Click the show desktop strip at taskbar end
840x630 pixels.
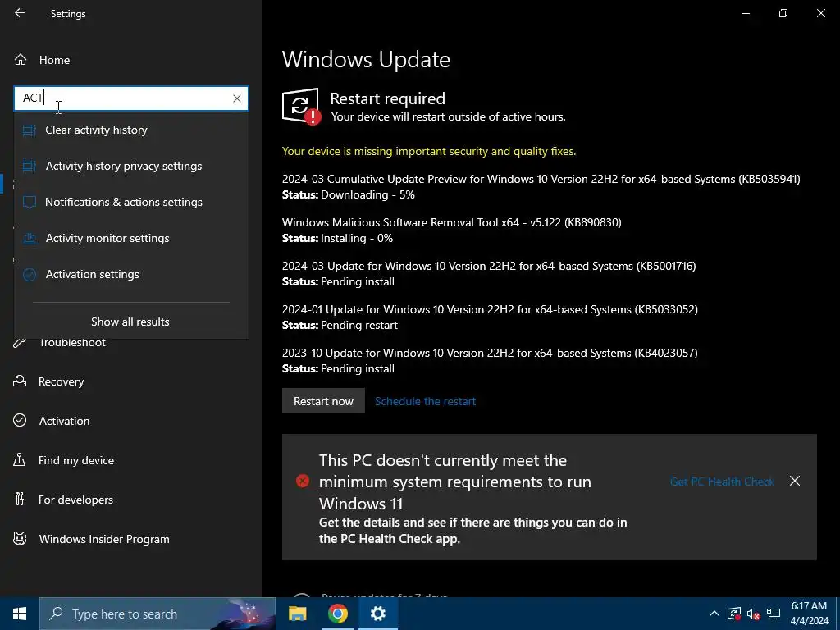tap(838, 614)
